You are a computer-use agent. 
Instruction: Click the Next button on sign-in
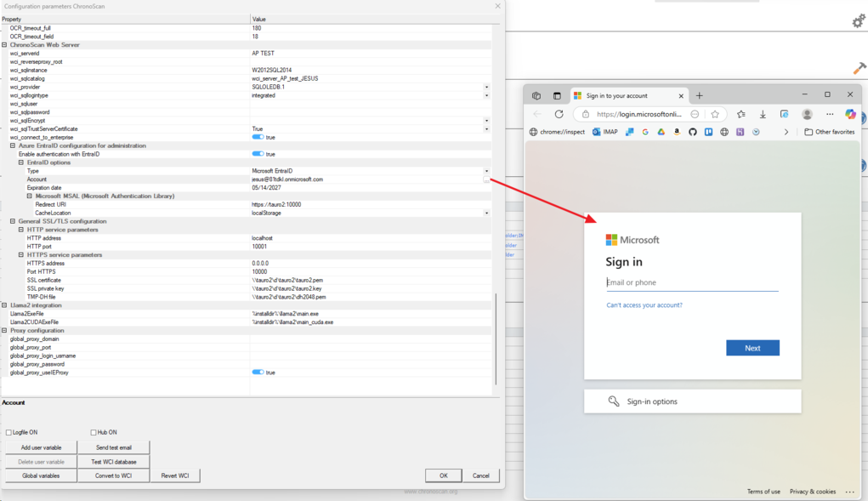click(x=752, y=348)
